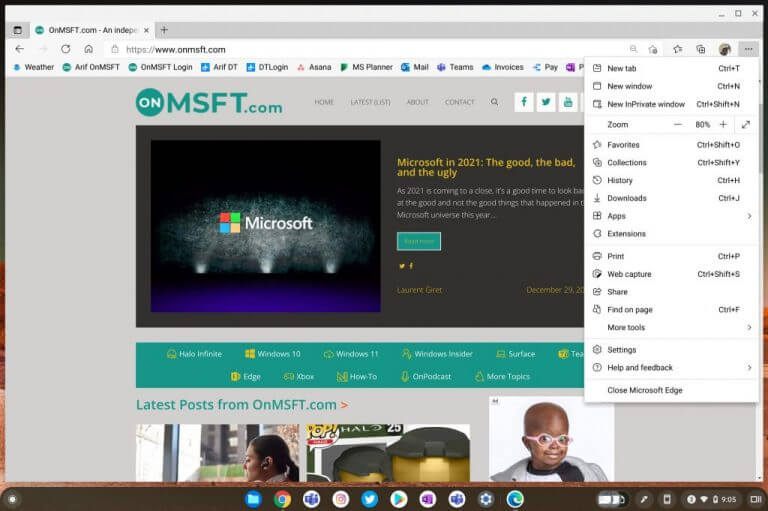
Task: Open the More Topics link
Action: point(503,376)
